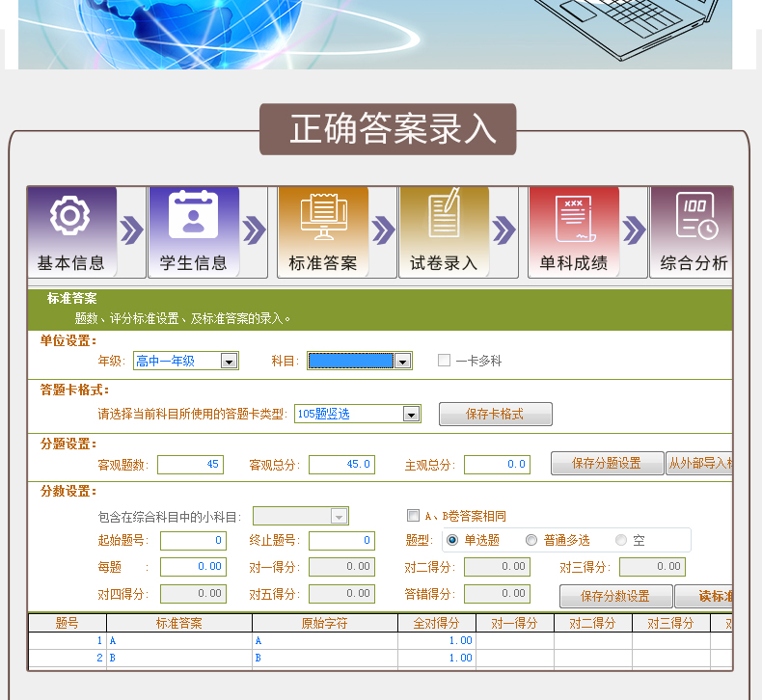Select the standard answer cell of row 1
The height and width of the screenshot is (700, 762).
[x=178, y=640]
